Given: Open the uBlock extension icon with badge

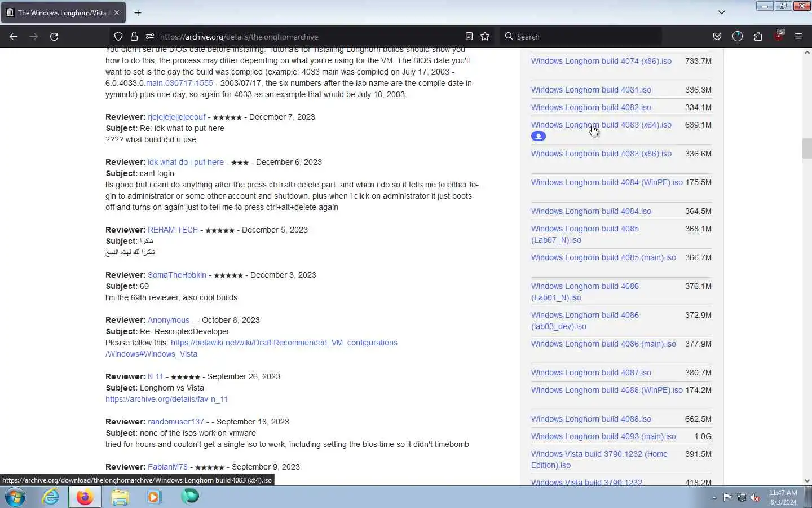Looking at the screenshot, I should (779, 36).
